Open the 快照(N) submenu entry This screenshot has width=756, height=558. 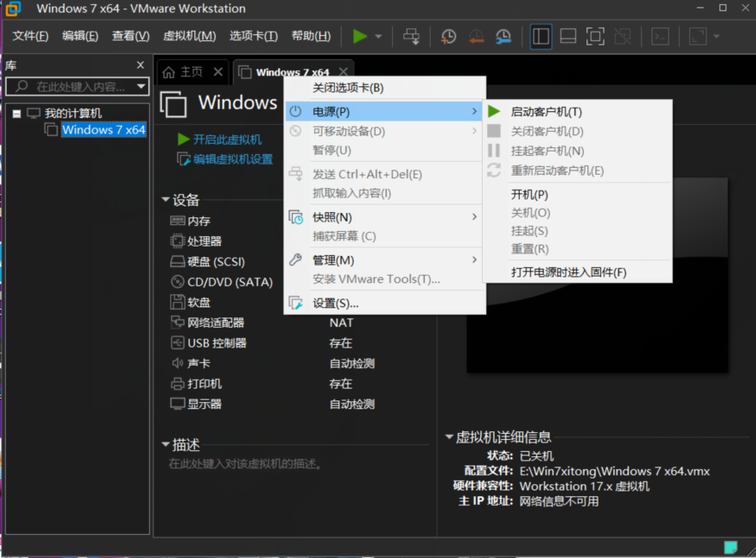pos(384,217)
